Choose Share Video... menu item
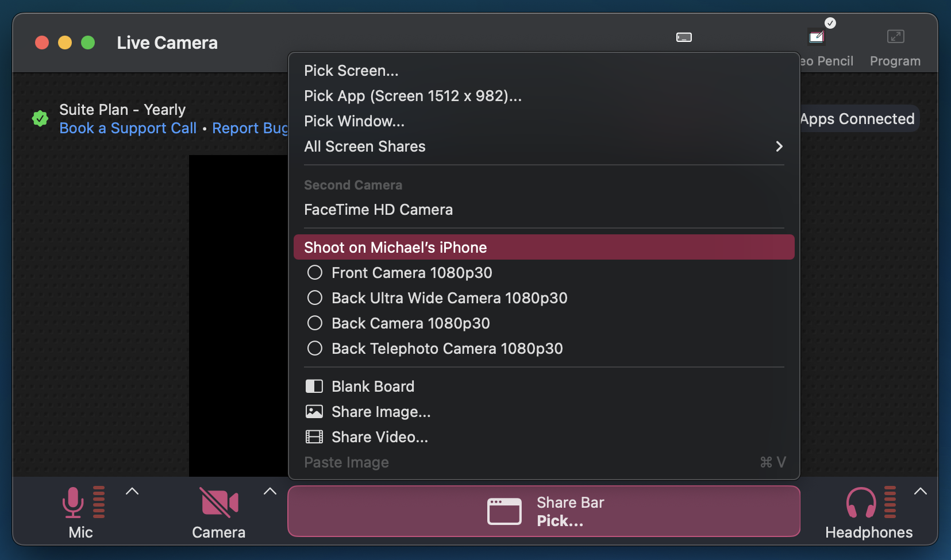This screenshot has height=560, width=951. [544, 437]
